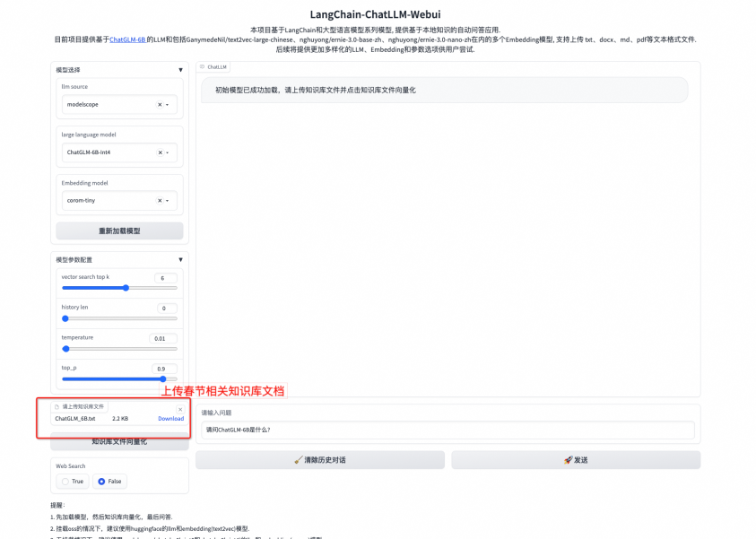Viewport: 756px width, 539px height.
Task: Click the 知识库文件向量化 button
Action: click(119, 441)
